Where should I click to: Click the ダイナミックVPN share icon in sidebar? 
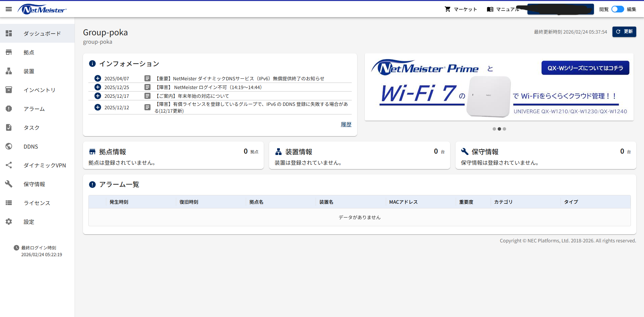[9, 165]
